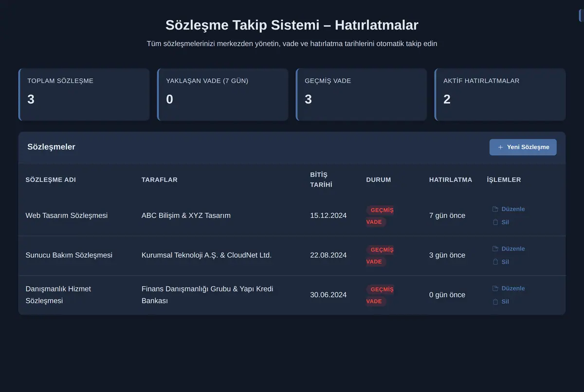The image size is (584, 392).
Task: Click trash icon in Web Tasarım row
Action: [495, 222]
